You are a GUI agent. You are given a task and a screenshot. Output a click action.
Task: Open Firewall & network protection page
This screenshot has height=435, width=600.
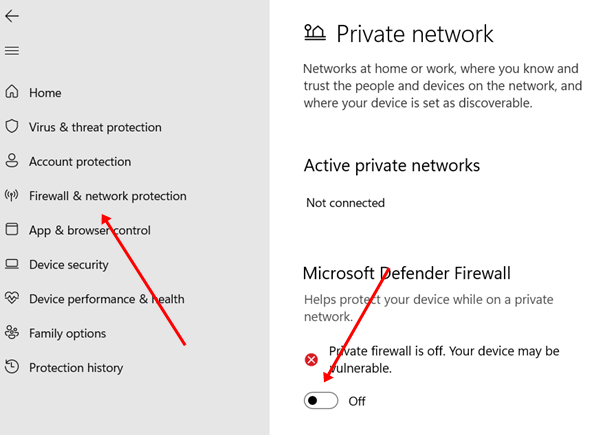[x=107, y=196]
